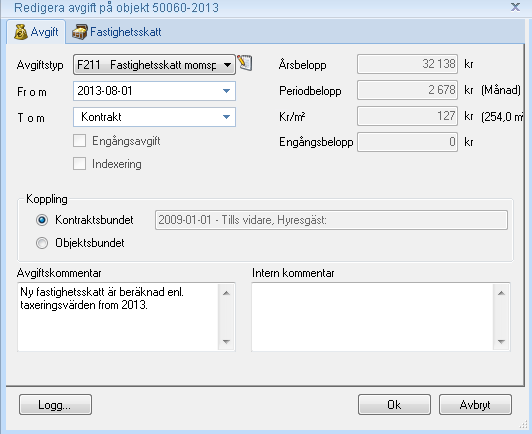The height and width of the screenshot is (434, 532).
Task: Open the Avgiftstyp dropdown list
Action: click(227, 64)
